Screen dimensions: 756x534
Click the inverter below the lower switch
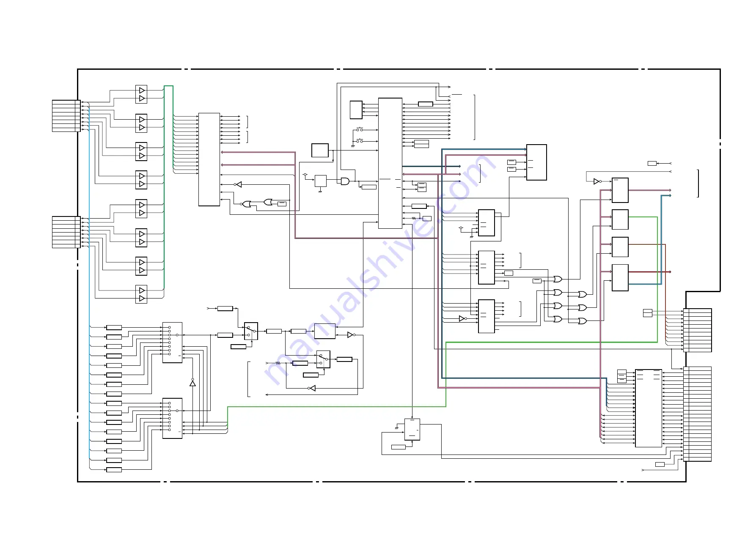coord(312,388)
